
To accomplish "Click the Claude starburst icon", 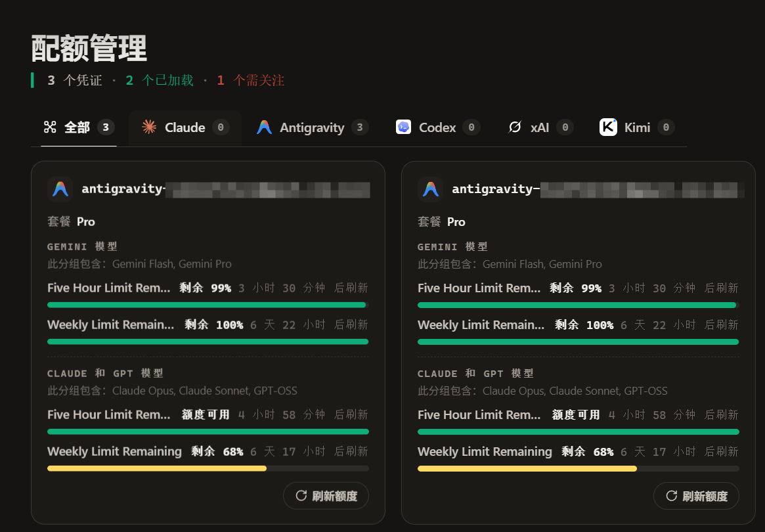I will coord(149,127).
